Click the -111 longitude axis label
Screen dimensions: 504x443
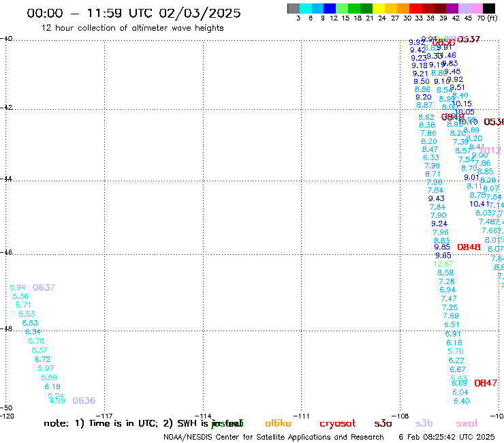coord(302,416)
